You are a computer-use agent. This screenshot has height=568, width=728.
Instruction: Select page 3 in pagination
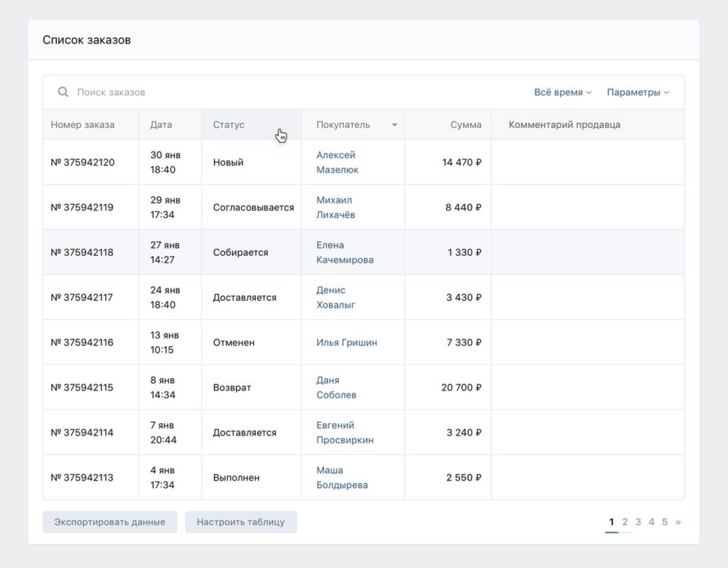[x=638, y=522]
